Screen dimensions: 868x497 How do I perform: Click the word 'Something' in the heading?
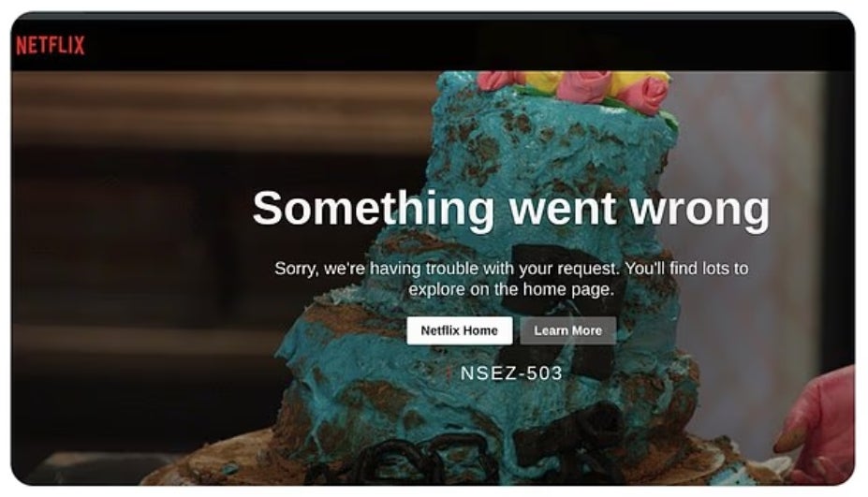pos(373,208)
